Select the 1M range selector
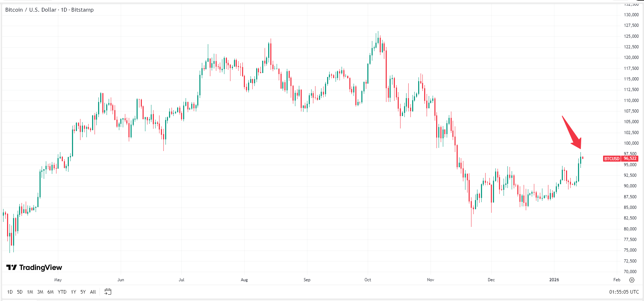The width and height of the screenshot is (644, 301). coord(30,292)
